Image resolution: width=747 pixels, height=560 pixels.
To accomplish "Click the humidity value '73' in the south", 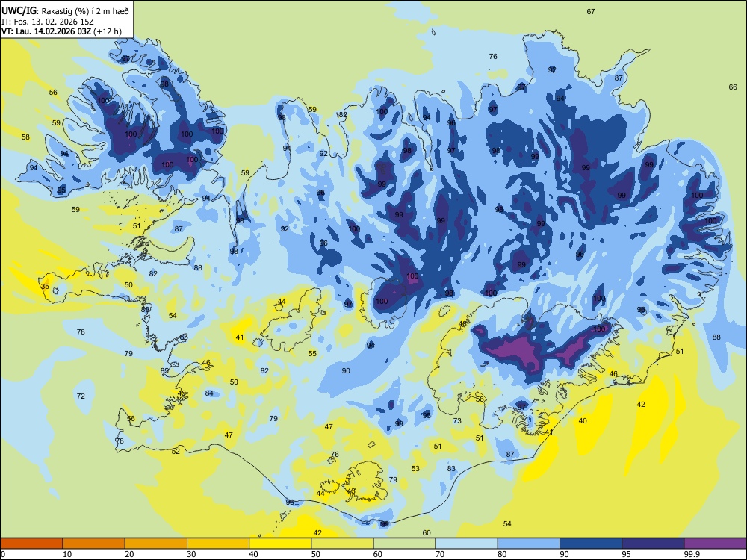I will (x=457, y=420).
